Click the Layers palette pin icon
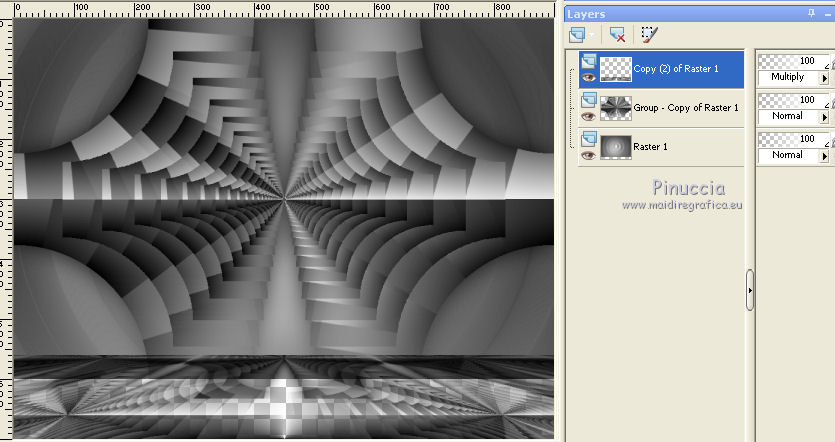835x442 pixels. point(811,13)
